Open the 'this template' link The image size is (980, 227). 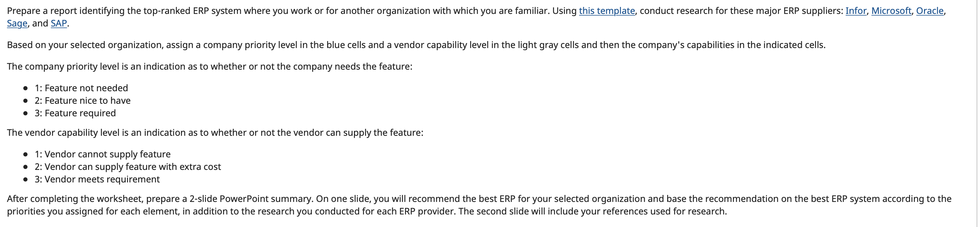pos(607,11)
